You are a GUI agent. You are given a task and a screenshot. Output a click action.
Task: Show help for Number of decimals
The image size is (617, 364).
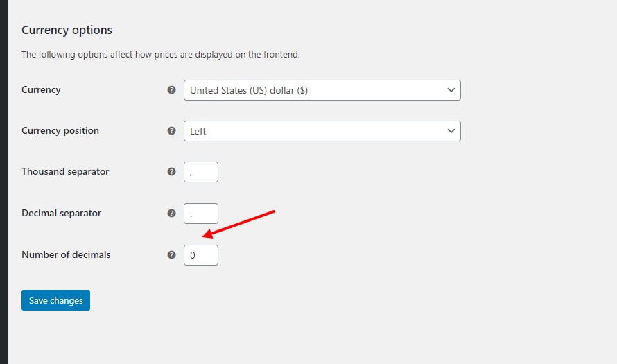172,255
